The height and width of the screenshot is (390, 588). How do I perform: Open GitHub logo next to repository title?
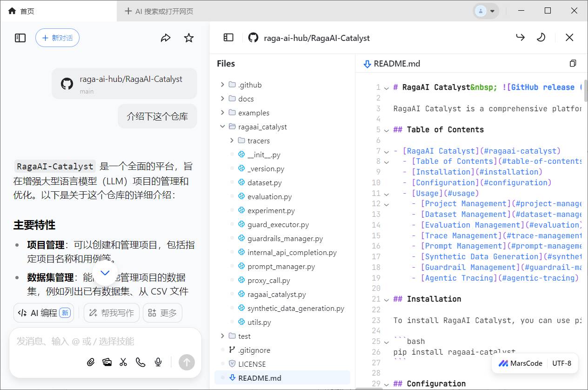click(x=253, y=38)
